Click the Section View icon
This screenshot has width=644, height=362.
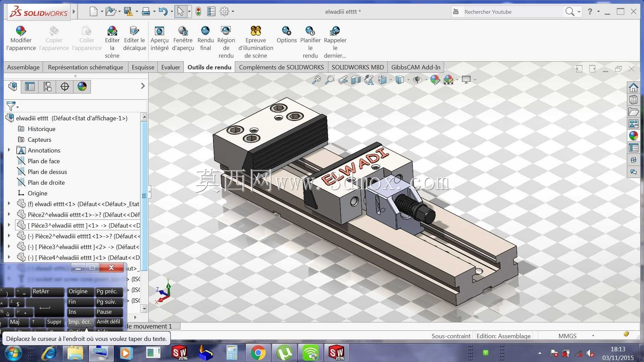356,80
